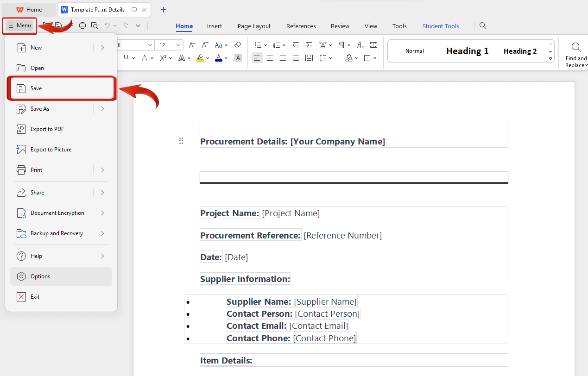Select the Print icon in the quick toolbar
This screenshot has height=376, width=588.
pos(82,25)
